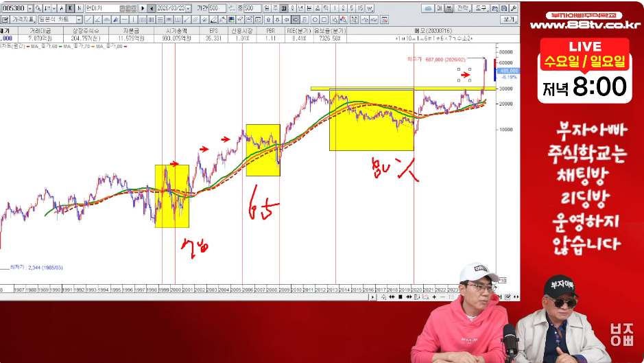Image resolution: width=644 pixels, height=363 pixels.
Task: Open the 전략 menu
Action: pyautogui.click(x=464, y=8)
